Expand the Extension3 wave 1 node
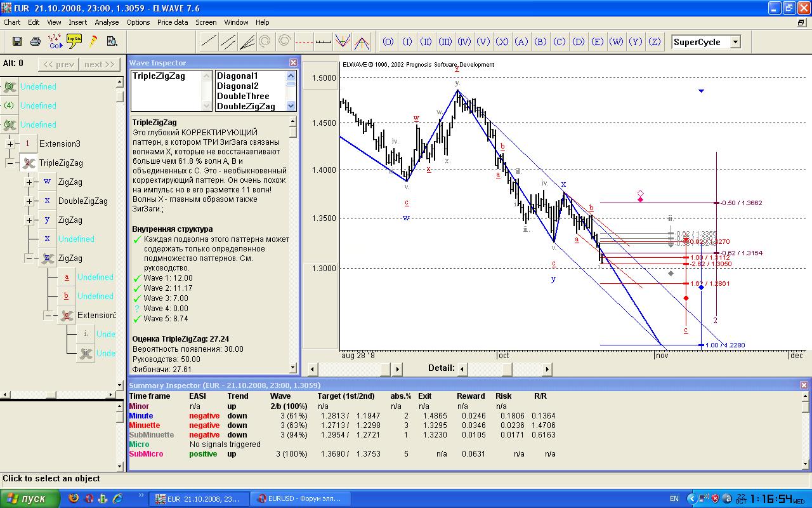Image resolution: width=812 pixels, height=508 pixels. (10, 144)
